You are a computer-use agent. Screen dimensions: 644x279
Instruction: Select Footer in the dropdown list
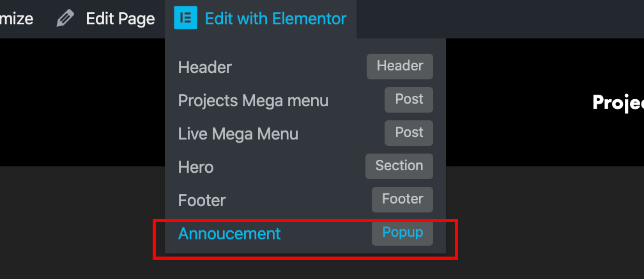[202, 200]
